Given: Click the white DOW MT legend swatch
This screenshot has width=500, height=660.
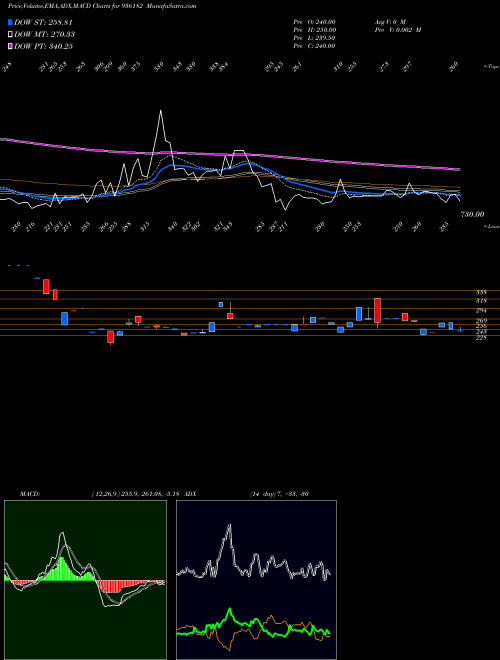Looking at the screenshot, I should coord(10,34).
